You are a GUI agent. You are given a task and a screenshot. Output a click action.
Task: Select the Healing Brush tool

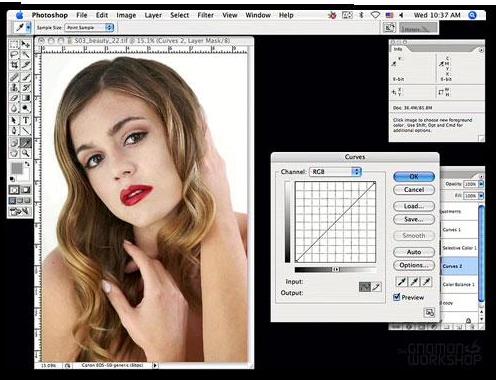[14, 77]
